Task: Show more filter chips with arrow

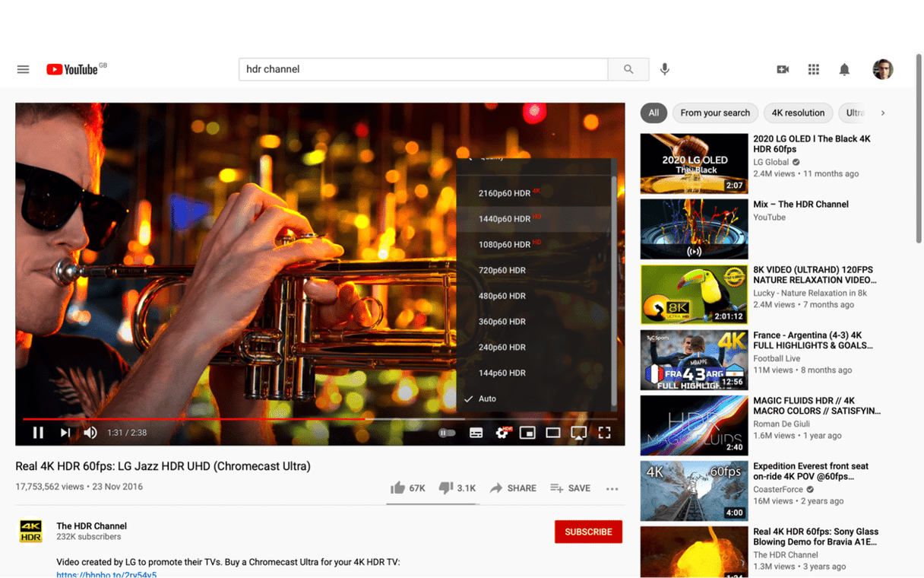Action: pos(883,113)
